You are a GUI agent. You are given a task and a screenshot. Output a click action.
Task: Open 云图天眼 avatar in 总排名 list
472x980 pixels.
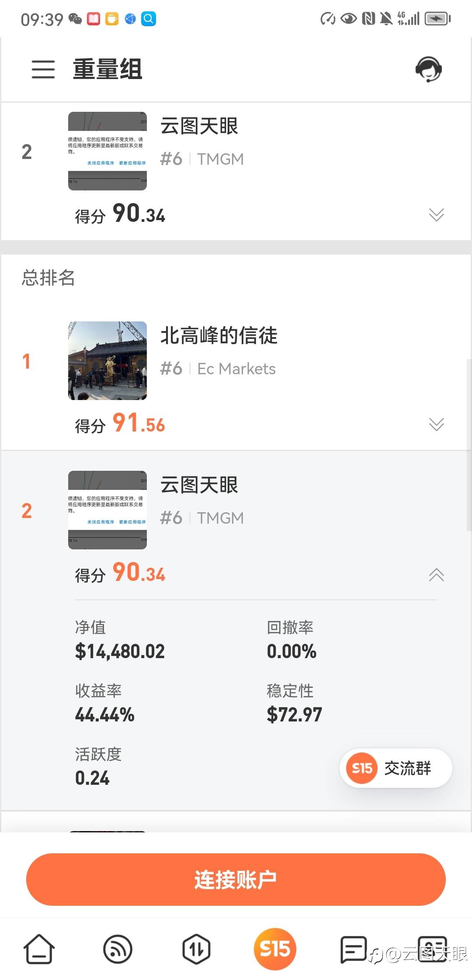coord(108,510)
